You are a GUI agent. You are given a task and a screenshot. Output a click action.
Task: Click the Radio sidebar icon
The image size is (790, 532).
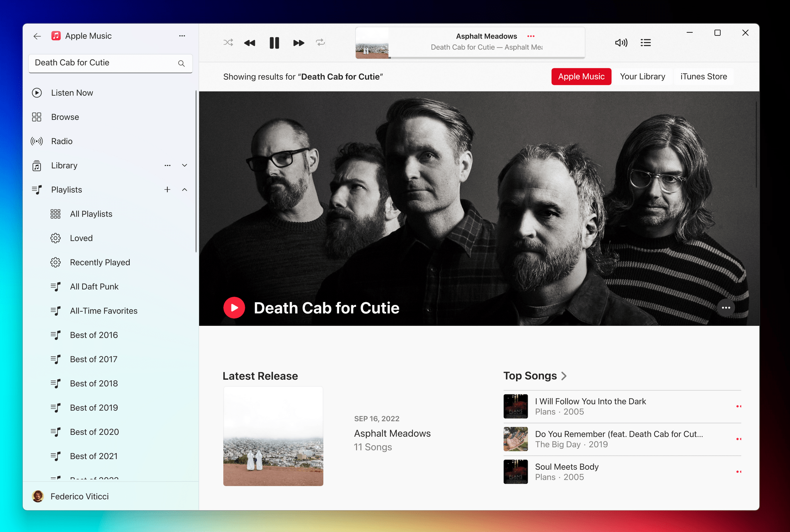pyautogui.click(x=37, y=141)
